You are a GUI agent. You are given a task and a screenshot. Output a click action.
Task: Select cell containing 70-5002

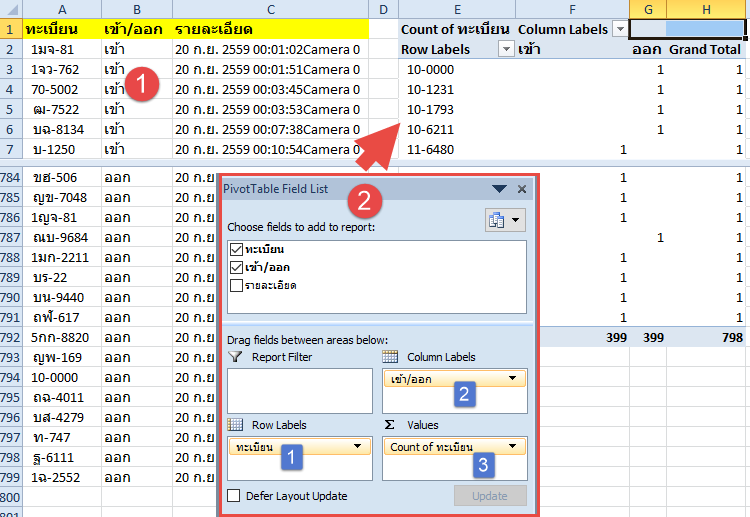62,89
